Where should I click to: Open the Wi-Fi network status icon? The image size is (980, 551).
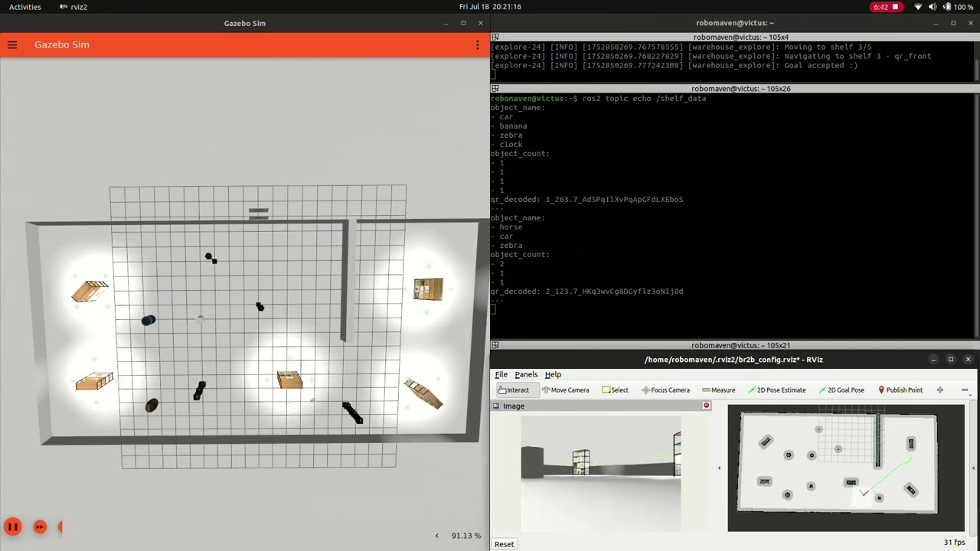coord(919,7)
